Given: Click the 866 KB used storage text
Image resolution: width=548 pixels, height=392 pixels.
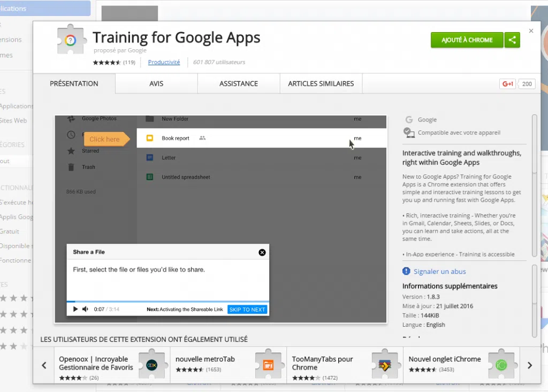Looking at the screenshot, I should click(81, 192).
